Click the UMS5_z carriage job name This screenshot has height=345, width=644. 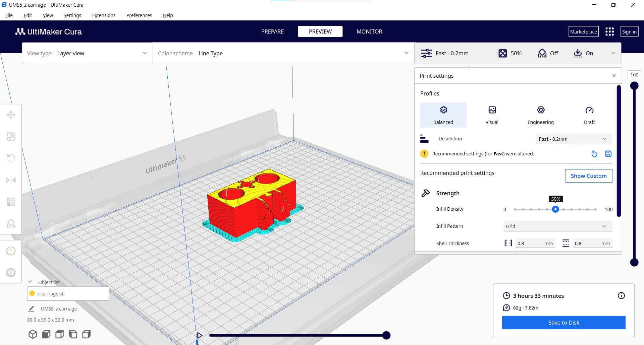(59, 309)
